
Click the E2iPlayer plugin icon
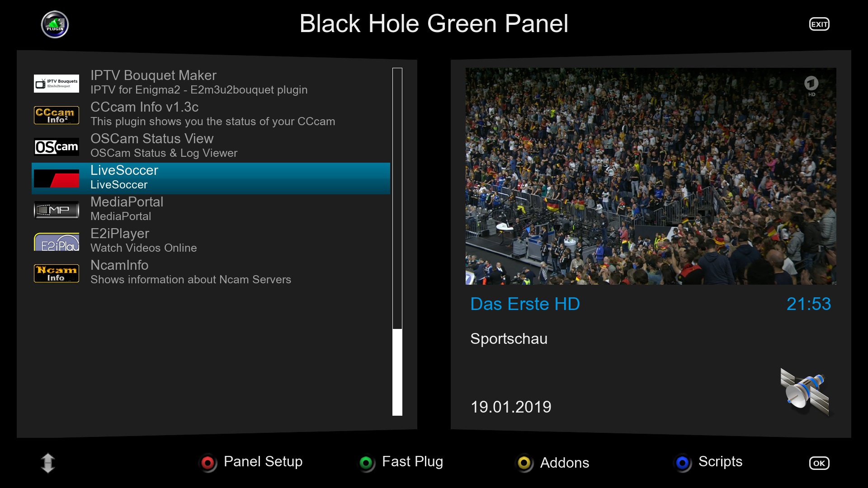[57, 242]
